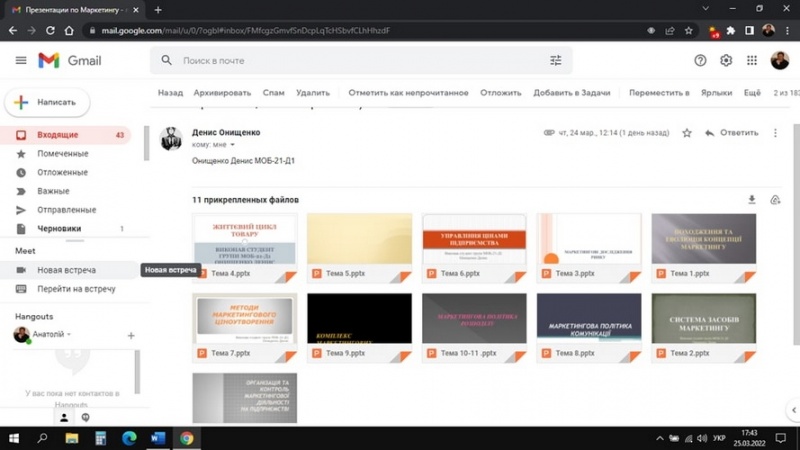
Task: Open Google apps grid icon
Action: (753, 61)
